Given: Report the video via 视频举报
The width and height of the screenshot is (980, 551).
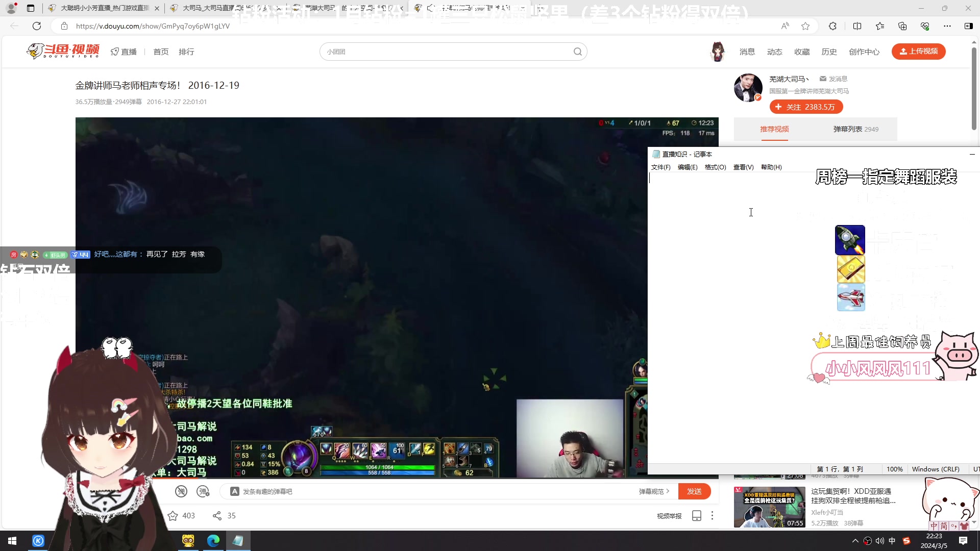Looking at the screenshot, I should click(669, 516).
